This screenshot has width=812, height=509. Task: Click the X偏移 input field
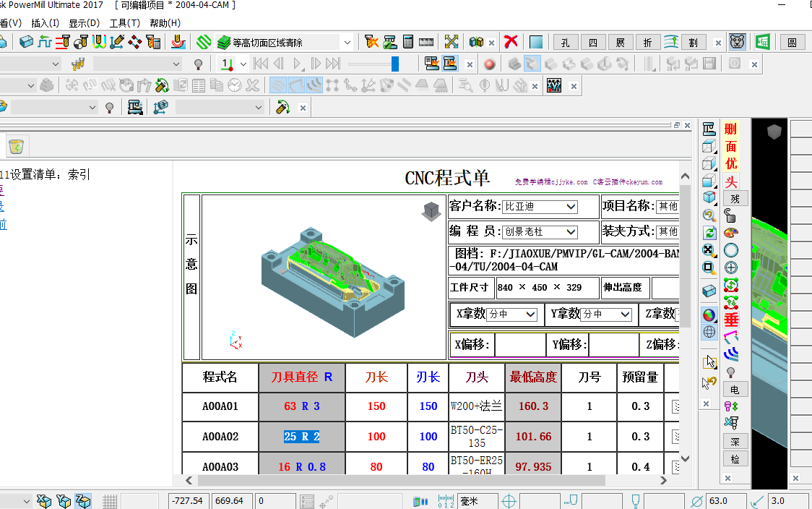520,345
